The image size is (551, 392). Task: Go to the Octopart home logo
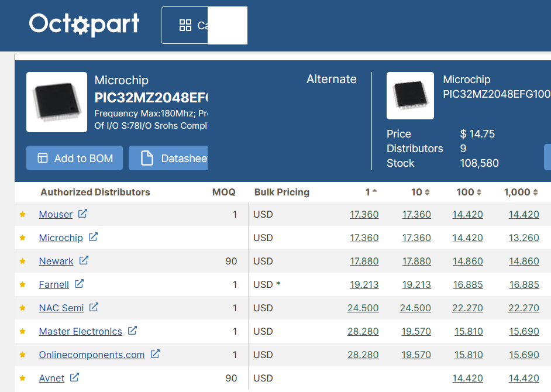(84, 24)
